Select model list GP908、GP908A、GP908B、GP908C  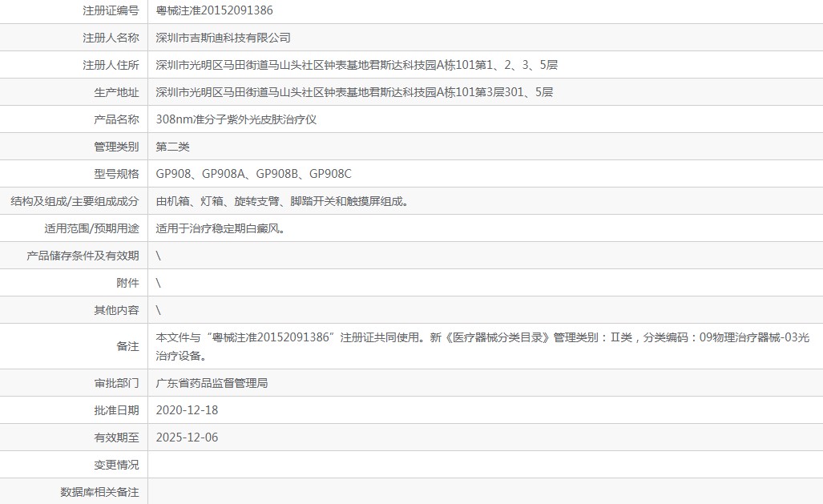[253, 175]
